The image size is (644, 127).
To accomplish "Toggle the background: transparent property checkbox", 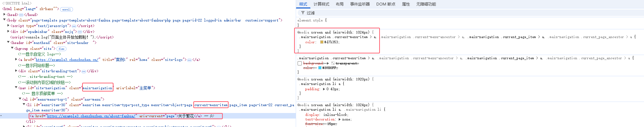I will tap(300, 63).
